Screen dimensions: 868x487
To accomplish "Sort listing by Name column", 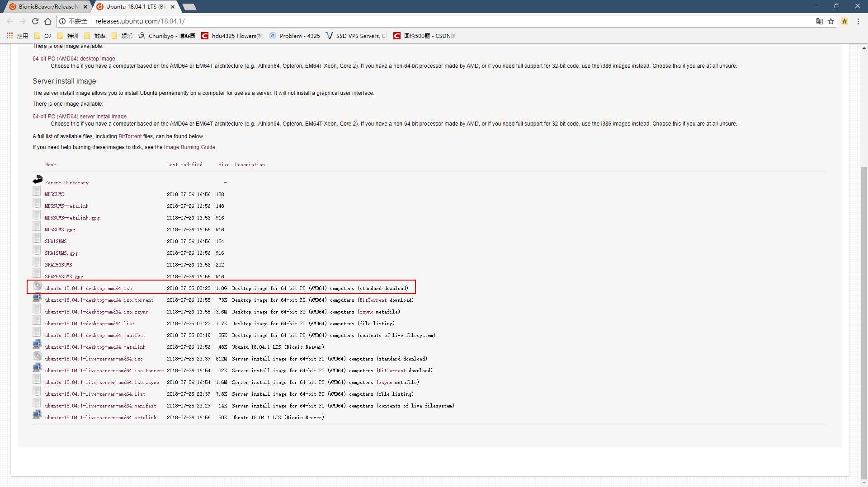I will (x=50, y=164).
